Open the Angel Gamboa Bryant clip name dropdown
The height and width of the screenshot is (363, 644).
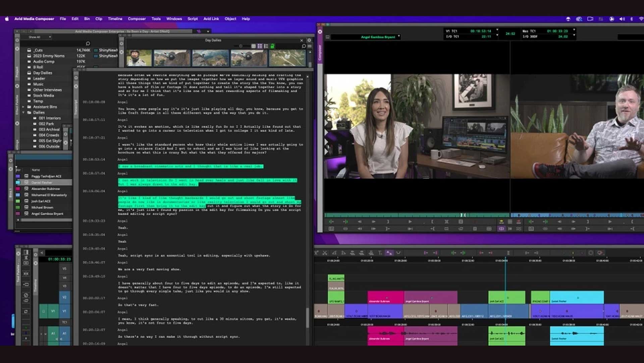399,37
